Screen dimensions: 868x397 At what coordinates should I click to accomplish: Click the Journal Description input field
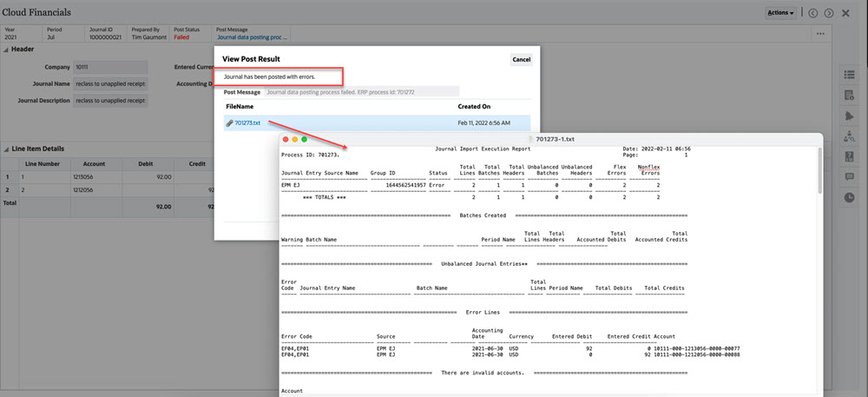tap(110, 101)
